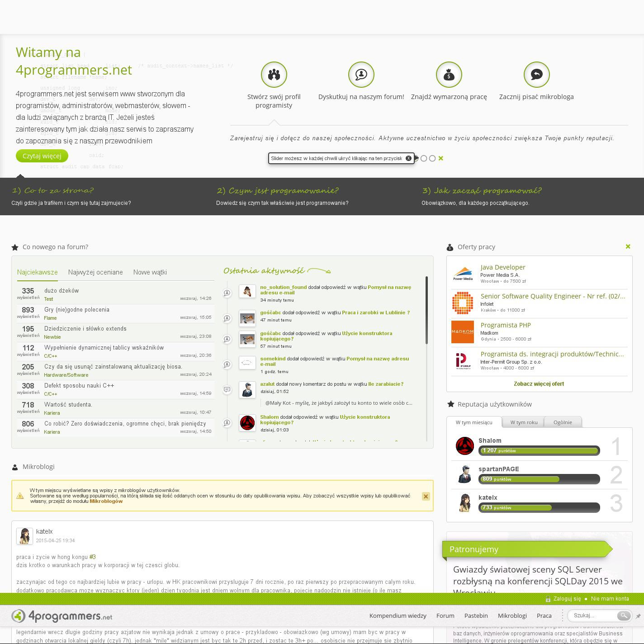The image size is (644, 644).
Task: Open the thread 'Gry (nie)godne polecenia'
Action: coord(77,310)
